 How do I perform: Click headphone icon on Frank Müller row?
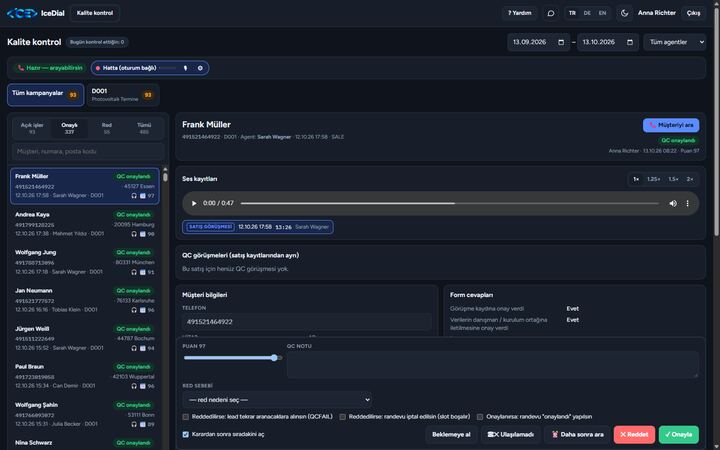[x=134, y=196]
